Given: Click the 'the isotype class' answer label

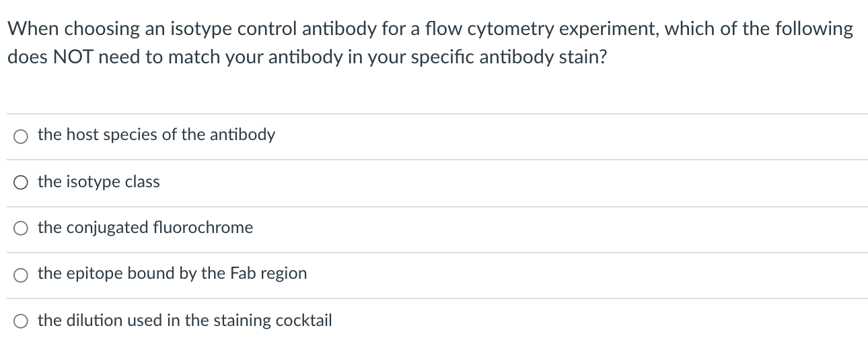Looking at the screenshot, I should tap(99, 182).
